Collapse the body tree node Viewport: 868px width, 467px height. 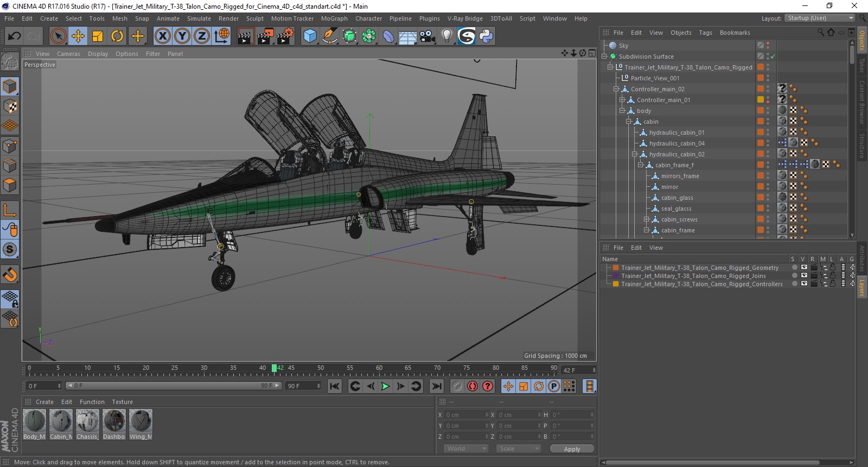[622, 111]
